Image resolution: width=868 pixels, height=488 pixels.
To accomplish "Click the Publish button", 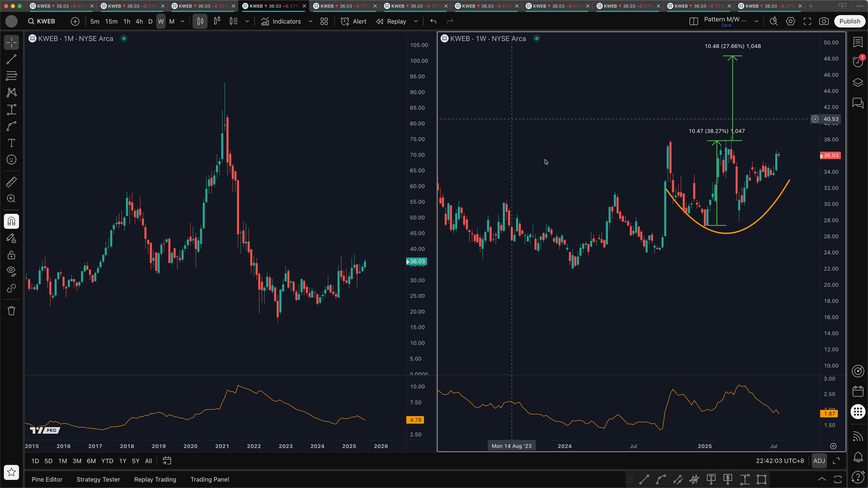I will coord(849,21).
